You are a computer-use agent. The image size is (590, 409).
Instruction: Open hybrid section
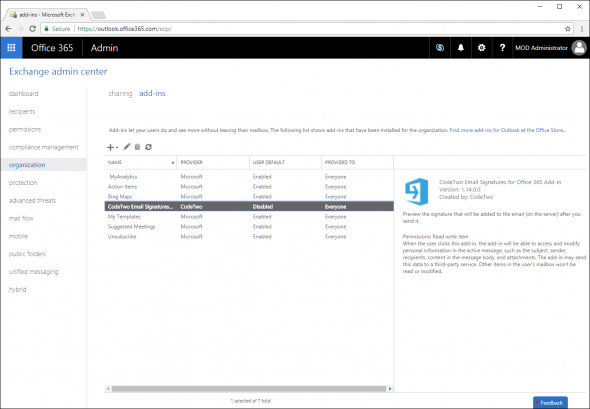pos(17,290)
